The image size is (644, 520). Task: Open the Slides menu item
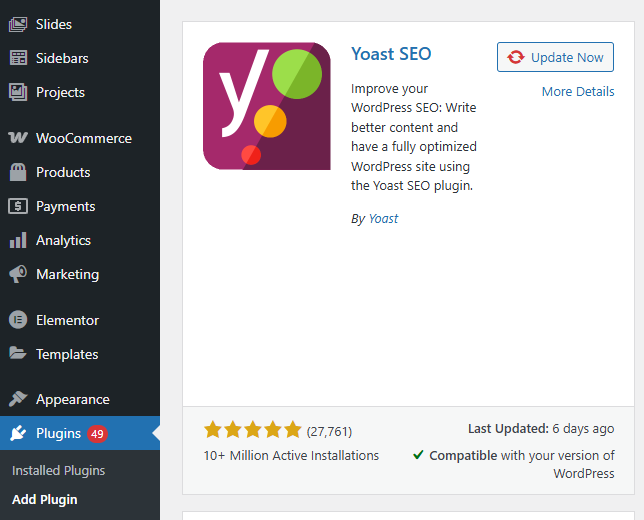point(80,24)
